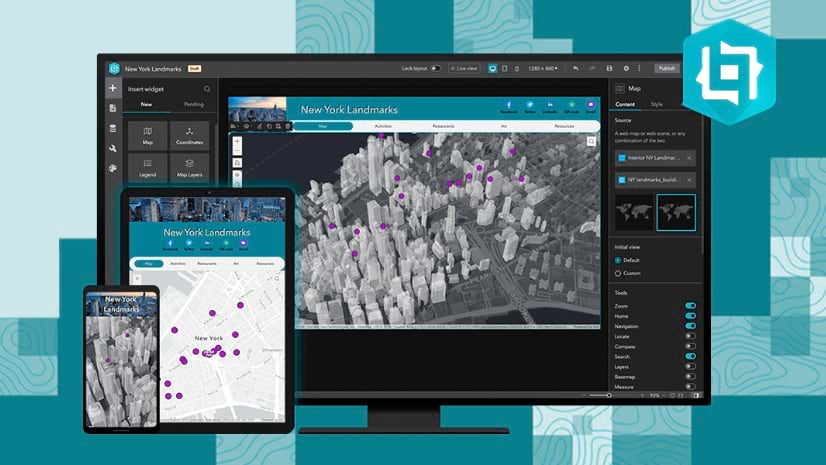Screen dimensions: 826x465
Task: Enable the Compass tool toggle
Action: pyautogui.click(x=690, y=346)
